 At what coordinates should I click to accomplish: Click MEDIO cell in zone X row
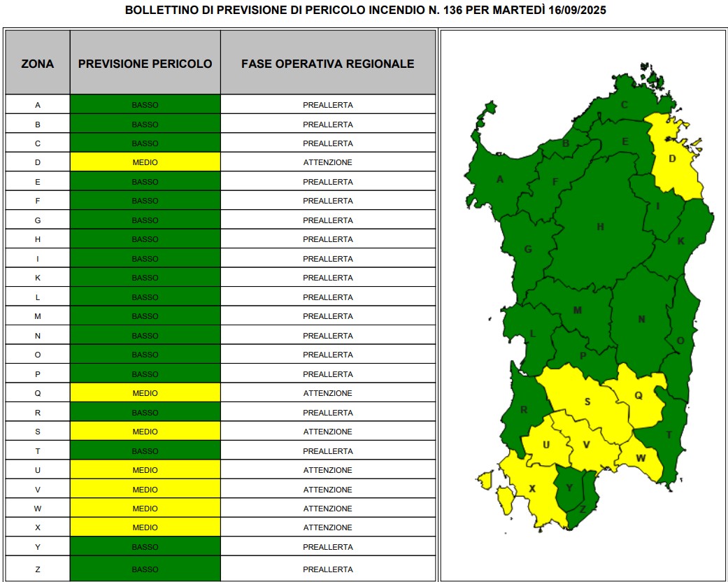145,527
